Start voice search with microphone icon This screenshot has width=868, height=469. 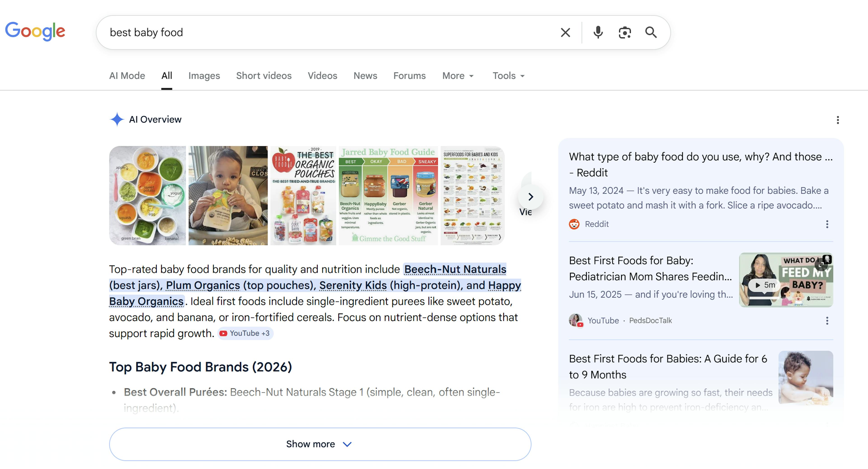click(598, 32)
